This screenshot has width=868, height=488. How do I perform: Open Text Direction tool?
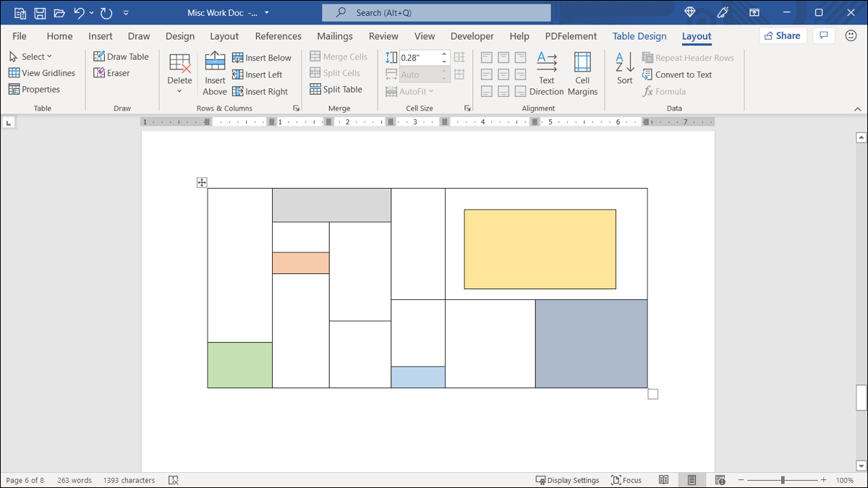pos(546,73)
